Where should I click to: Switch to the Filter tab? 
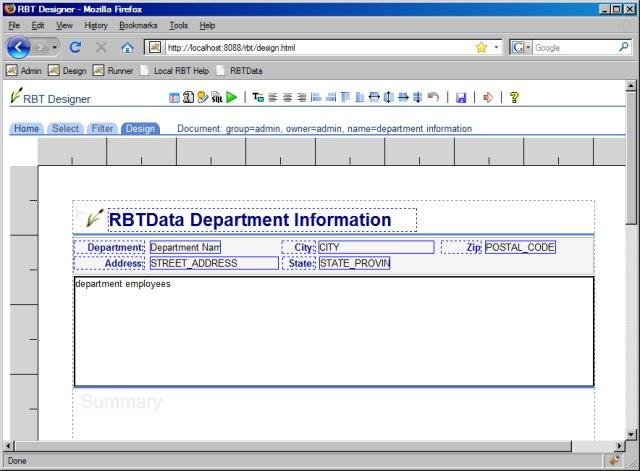102,129
